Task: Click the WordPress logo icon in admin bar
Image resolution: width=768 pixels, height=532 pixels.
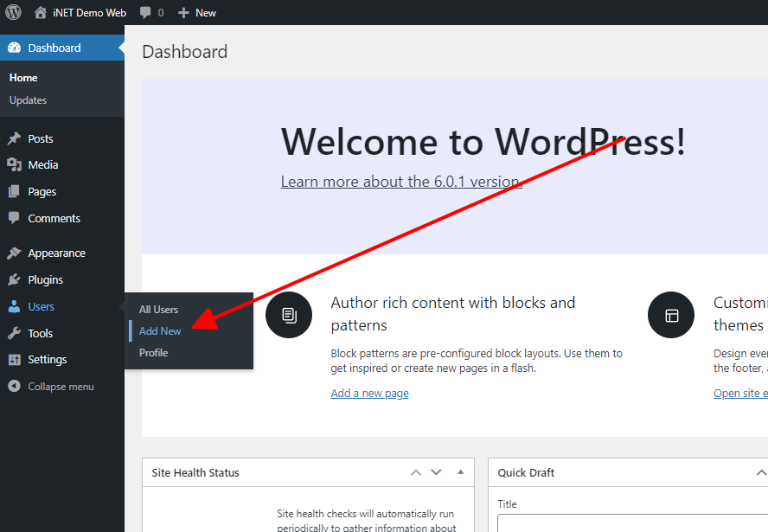Action: tap(13, 12)
